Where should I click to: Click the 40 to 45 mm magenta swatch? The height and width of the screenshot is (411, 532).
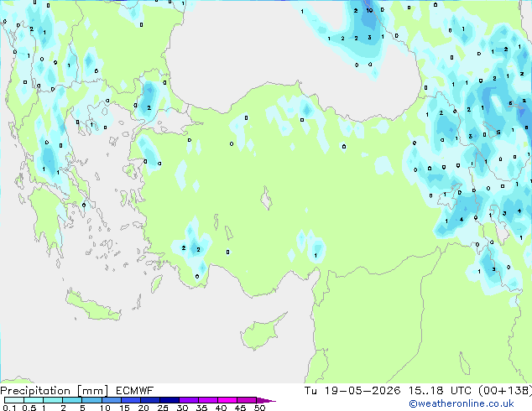pos(227,400)
